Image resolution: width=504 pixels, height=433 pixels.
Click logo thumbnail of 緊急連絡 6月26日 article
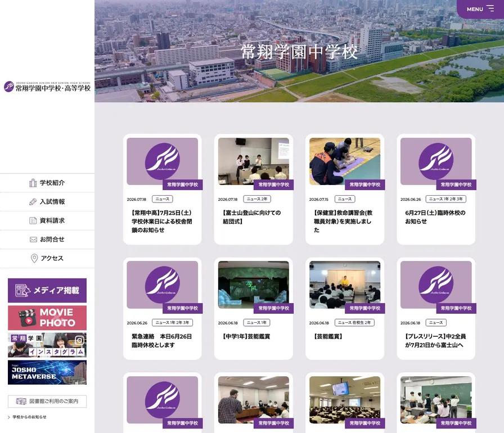click(163, 285)
